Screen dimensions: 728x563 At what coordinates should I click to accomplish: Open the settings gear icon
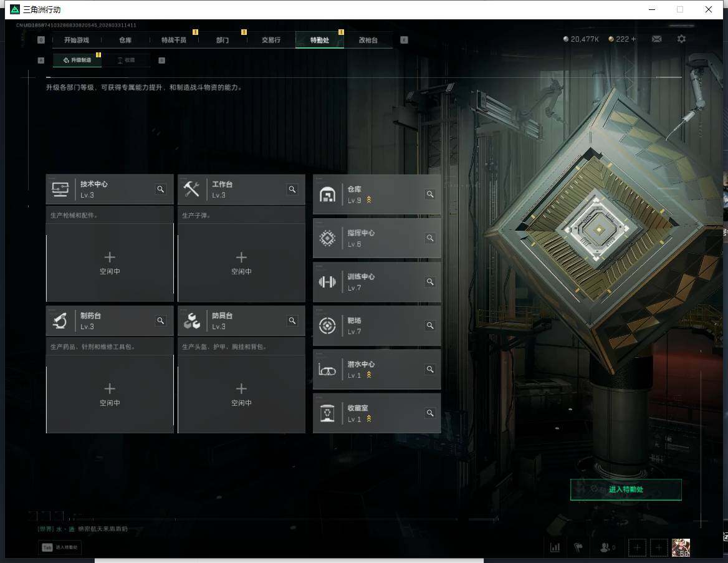click(682, 39)
